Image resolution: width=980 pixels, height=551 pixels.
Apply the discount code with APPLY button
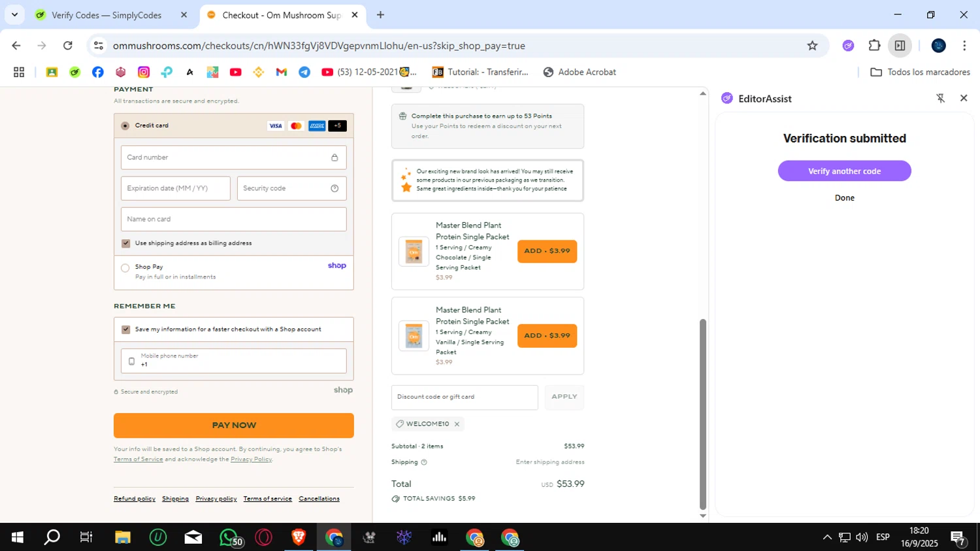(x=564, y=397)
